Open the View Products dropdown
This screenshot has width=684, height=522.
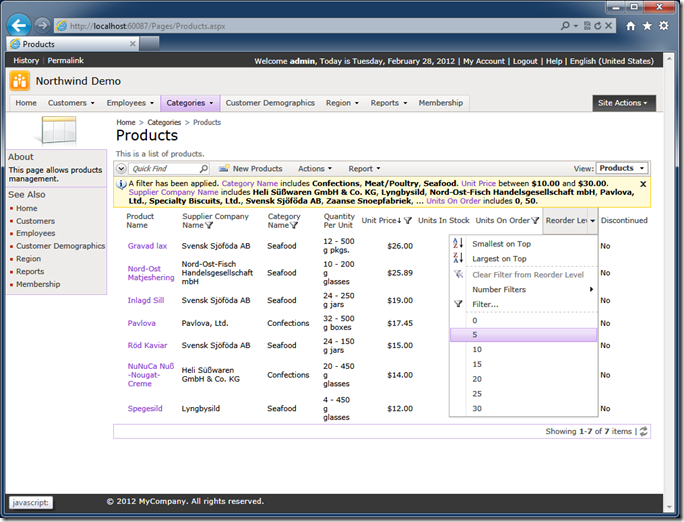tap(622, 168)
